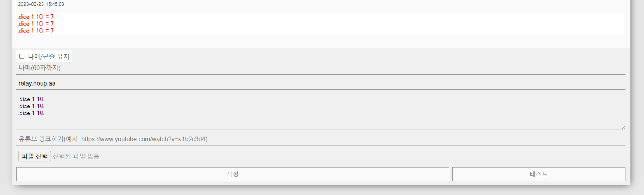Click the relay.noup.aa console field
The image size is (644, 195).
320,84
